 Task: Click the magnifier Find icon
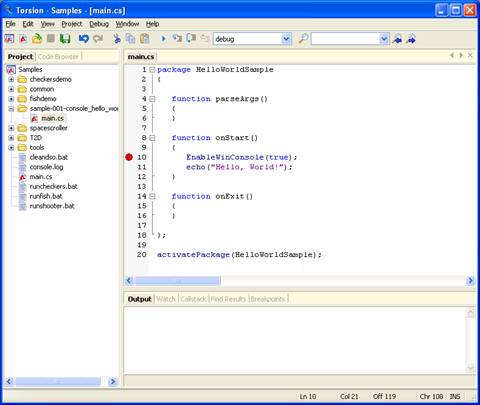click(303, 39)
